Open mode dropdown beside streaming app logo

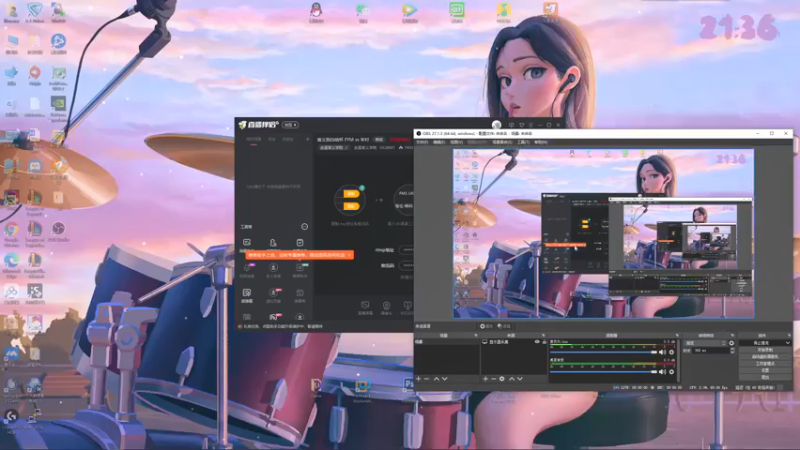point(291,125)
